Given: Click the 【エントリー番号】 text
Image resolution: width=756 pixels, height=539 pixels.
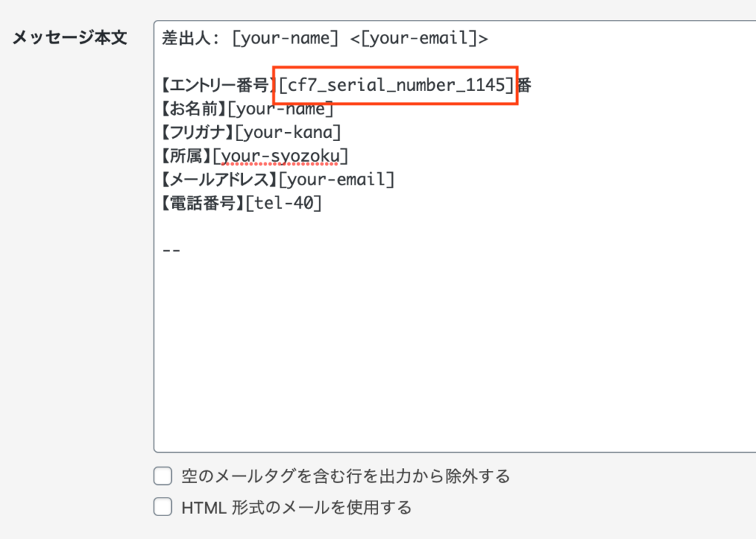Looking at the screenshot, I should pyautogui.click(x=217, y=85).
